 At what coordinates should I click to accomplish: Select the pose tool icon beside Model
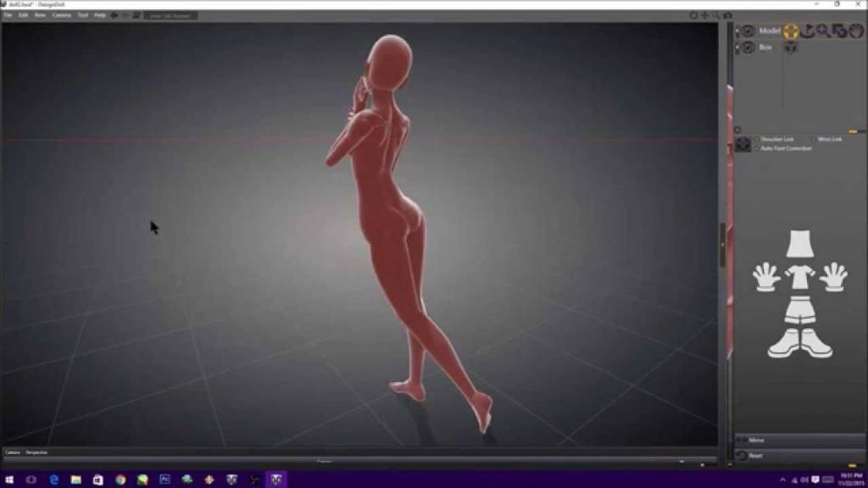pyautogui.click(x=791, y=31)
